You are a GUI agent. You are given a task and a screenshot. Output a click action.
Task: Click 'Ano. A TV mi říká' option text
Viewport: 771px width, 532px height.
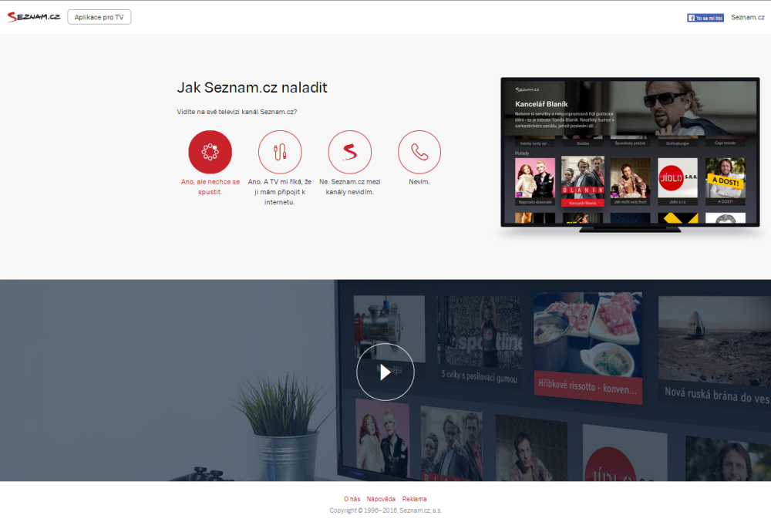[x=280, y=192]
